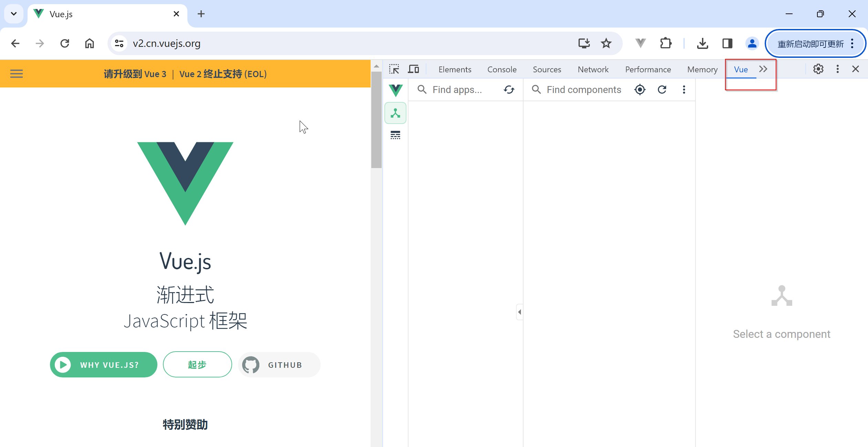Open the Vue components pane three-dot menu
The image size is (868, 447).
[x=684, y=90]
